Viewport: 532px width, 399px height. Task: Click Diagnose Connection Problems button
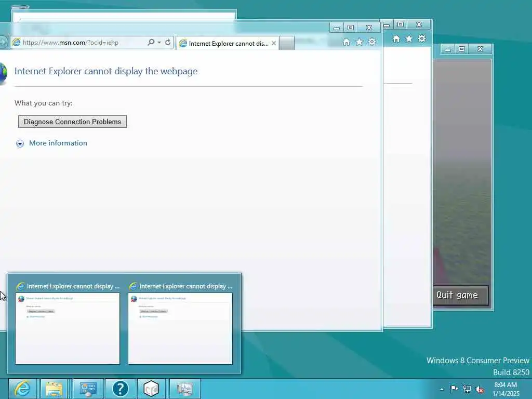coord(72,122)
